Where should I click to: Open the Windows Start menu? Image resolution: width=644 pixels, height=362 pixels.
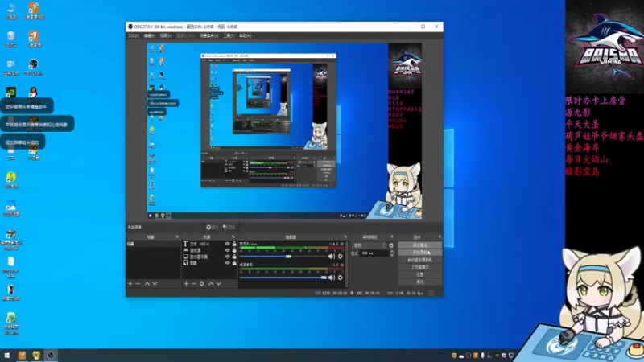click(7, 355)
